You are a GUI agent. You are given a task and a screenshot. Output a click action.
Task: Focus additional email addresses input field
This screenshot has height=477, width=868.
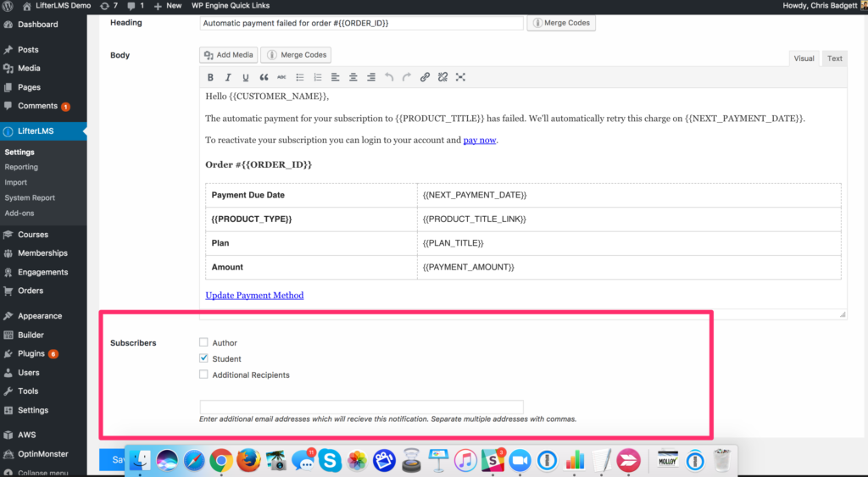[x=361, y=407]
